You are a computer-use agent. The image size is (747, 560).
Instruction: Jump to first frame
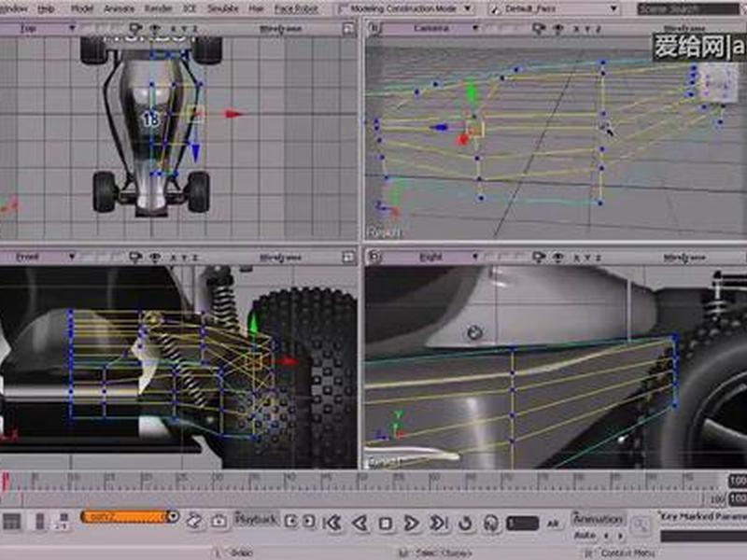tap(333, 524)
